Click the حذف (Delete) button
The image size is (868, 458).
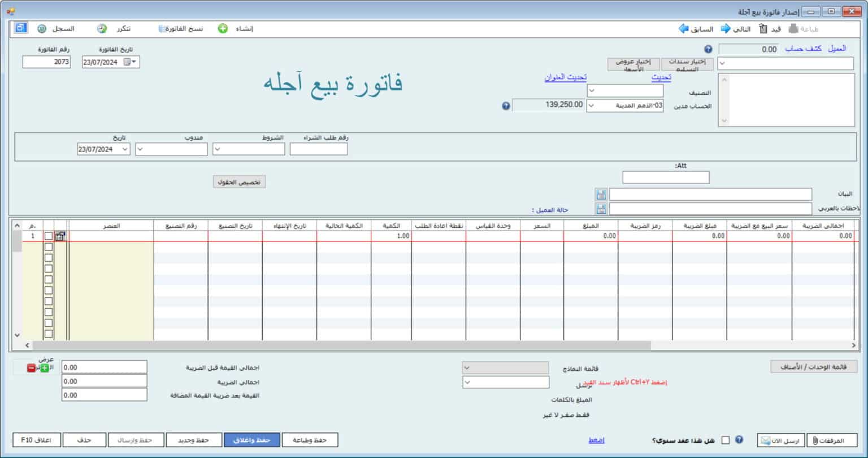[85, 440]
